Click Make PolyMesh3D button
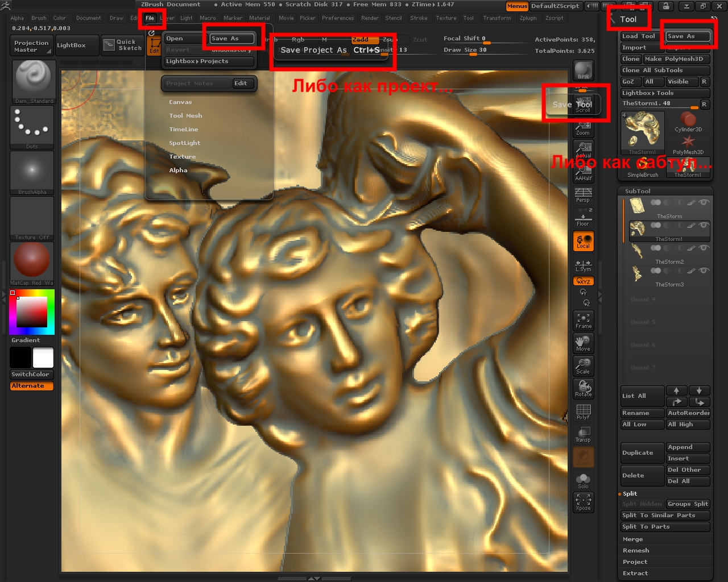 point(677,59)
